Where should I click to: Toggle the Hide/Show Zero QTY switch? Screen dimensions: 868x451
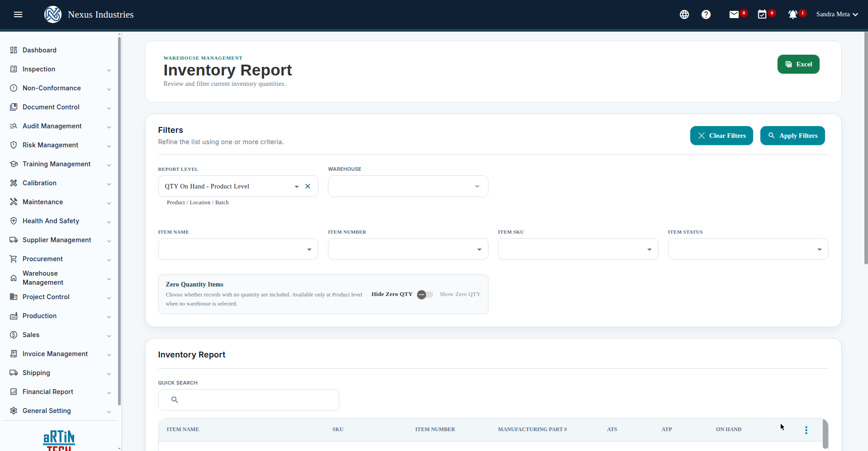pyautogui.click(x=425, y=295)
